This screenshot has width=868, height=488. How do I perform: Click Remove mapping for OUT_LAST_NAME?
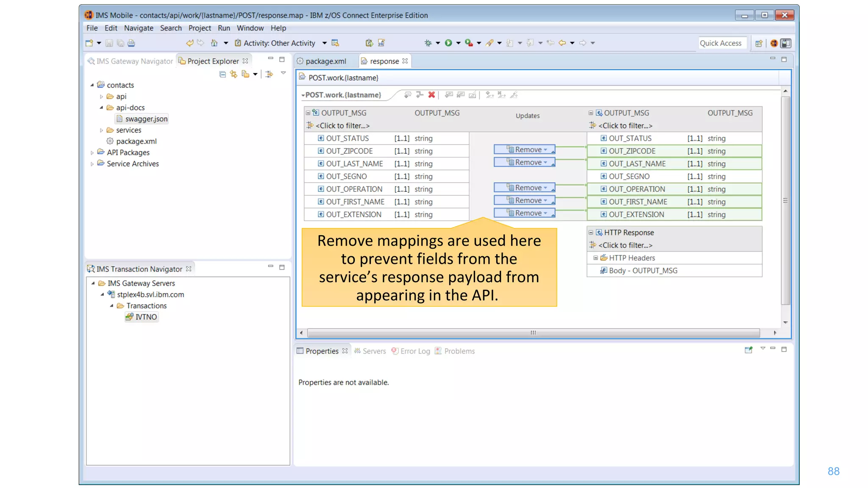pos(524,162)
